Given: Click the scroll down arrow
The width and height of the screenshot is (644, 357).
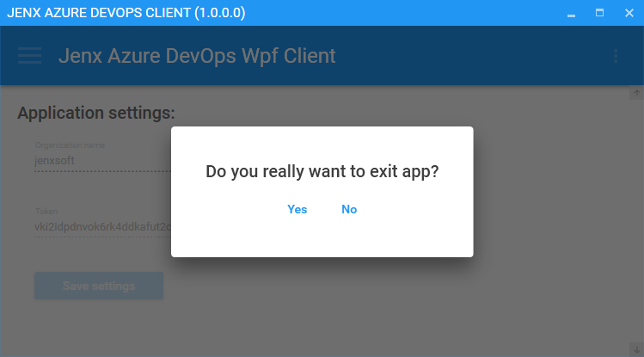Looking at the screenshot, I should click(636, 349).
